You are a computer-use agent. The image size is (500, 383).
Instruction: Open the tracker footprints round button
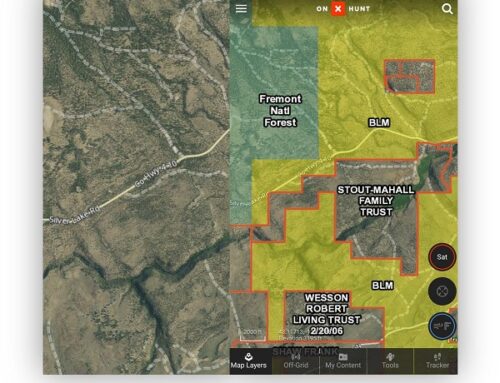tap(442, 326)
